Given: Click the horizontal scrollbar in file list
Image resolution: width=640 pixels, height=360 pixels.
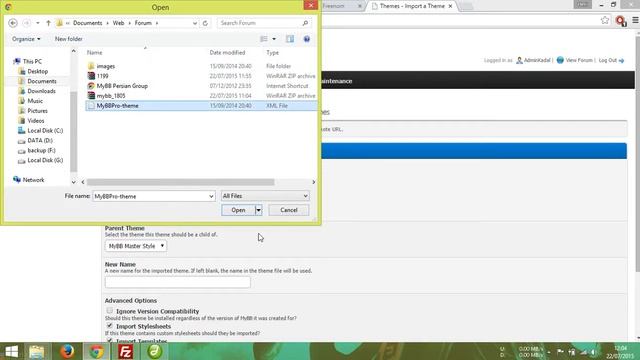Looking at the screenshot, I should 180,182.
